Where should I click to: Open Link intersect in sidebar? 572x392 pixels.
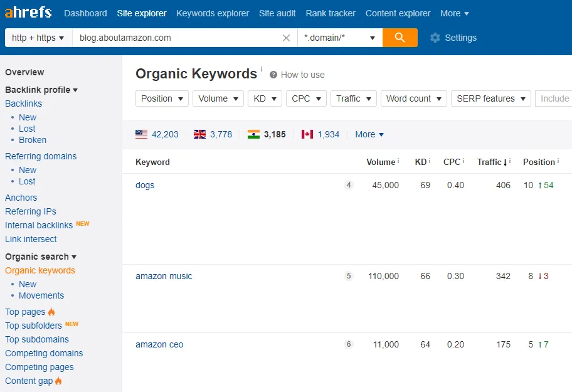tap(31, 239)
